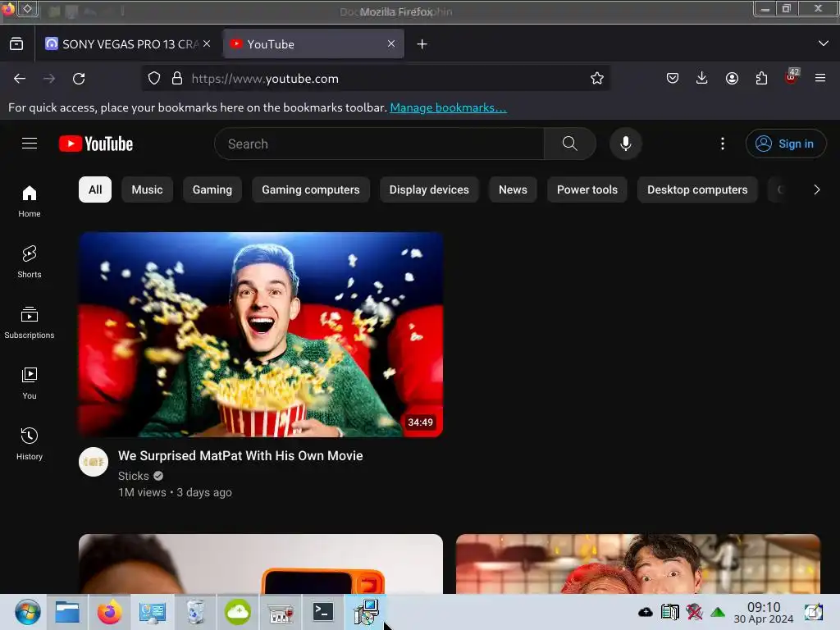The image size is (840, 630).
Task: Open new tab with plus button
Action: click(422, 44)
